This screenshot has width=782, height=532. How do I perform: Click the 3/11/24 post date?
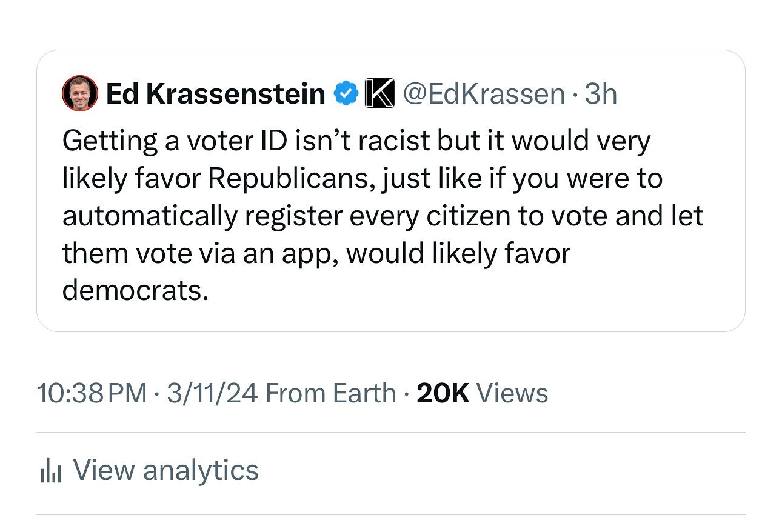coord(212,393)
